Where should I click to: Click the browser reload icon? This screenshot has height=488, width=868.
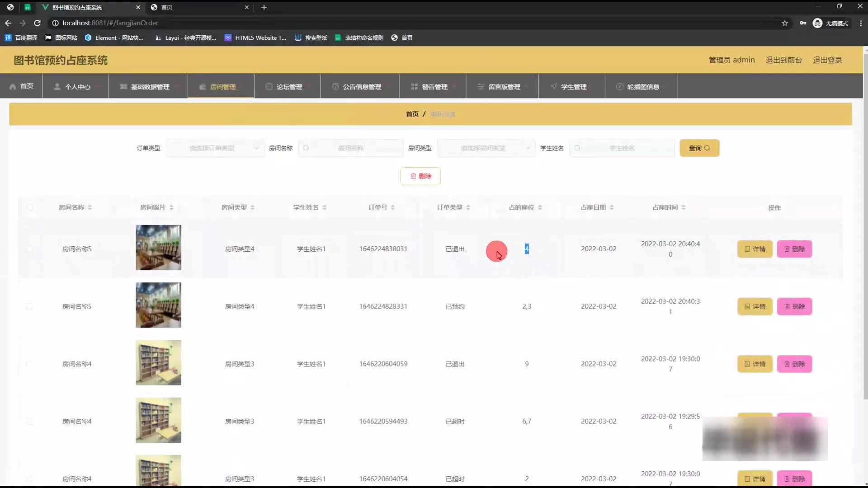point(38,23)
